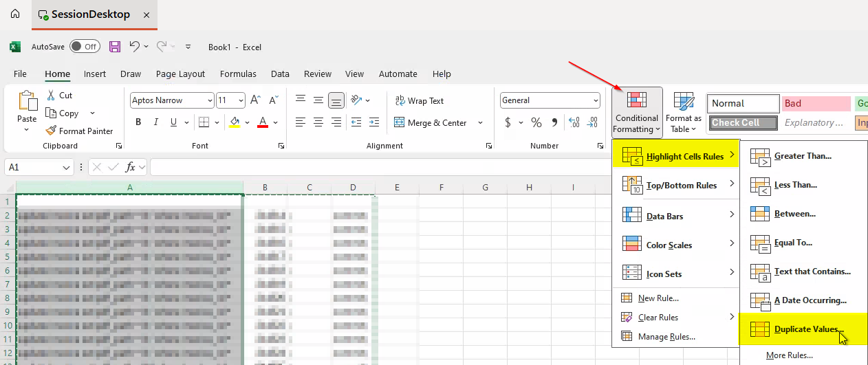
Task: Click New Rule in the menu
Action: click(x=658, y=298)
